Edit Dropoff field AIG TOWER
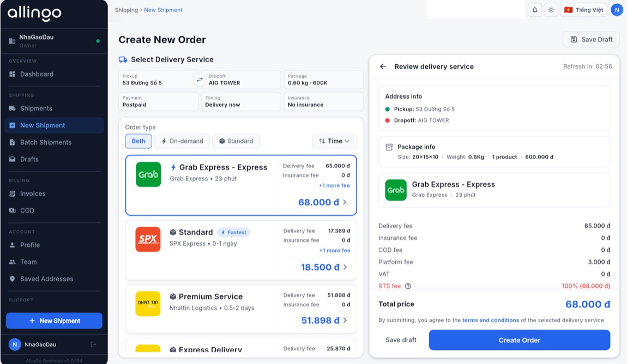The image size is (627, 364). pos(242,80)
